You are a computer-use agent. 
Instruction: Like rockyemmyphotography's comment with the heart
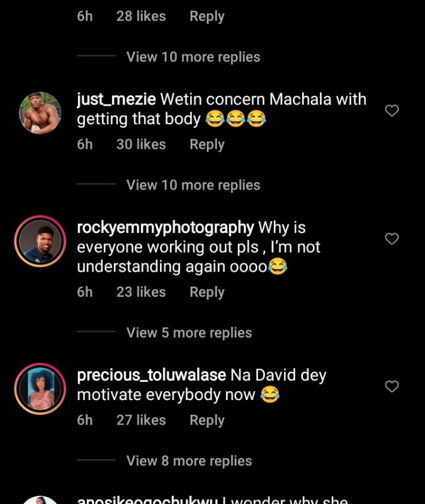tap(392, 239)
